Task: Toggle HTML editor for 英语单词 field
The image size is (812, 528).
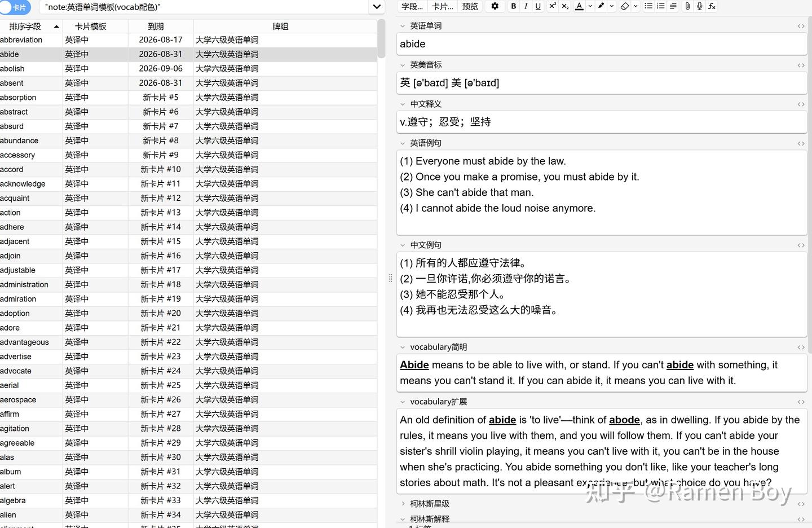Action: (801, 26)
